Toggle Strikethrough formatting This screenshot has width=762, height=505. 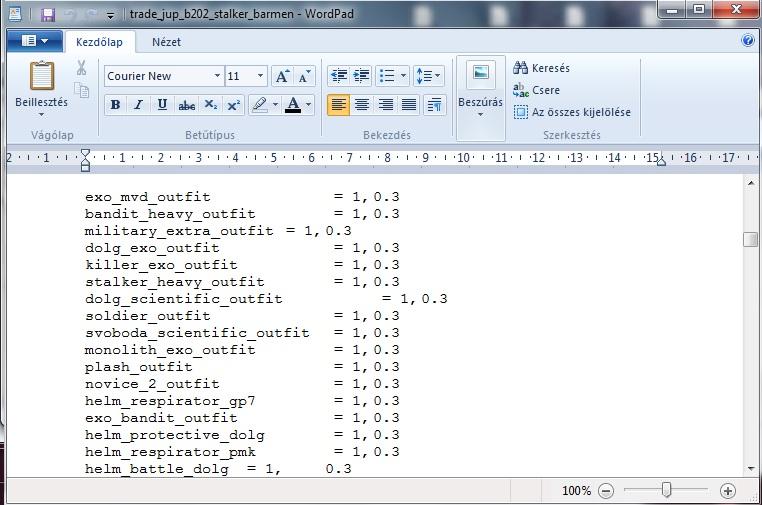click(187, 104)
